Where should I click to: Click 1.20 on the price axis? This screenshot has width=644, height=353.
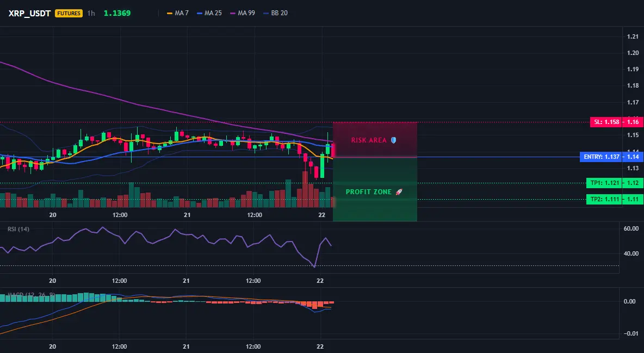633,53
